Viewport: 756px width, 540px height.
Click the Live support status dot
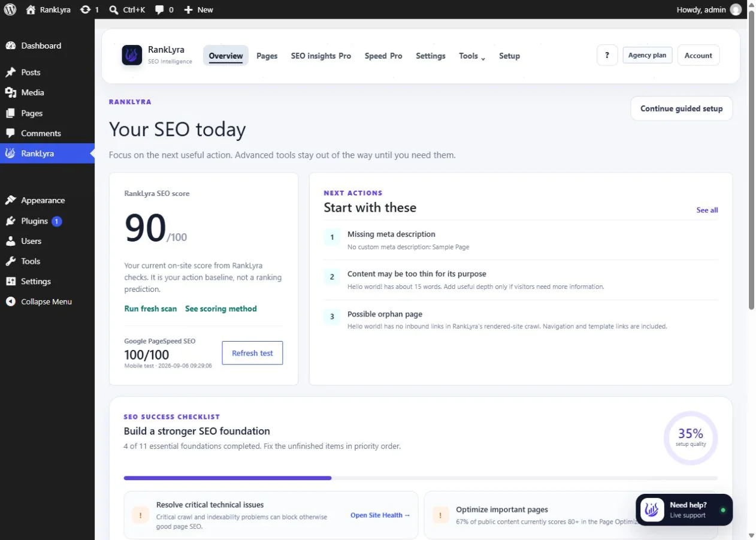(x=723, y=510)
